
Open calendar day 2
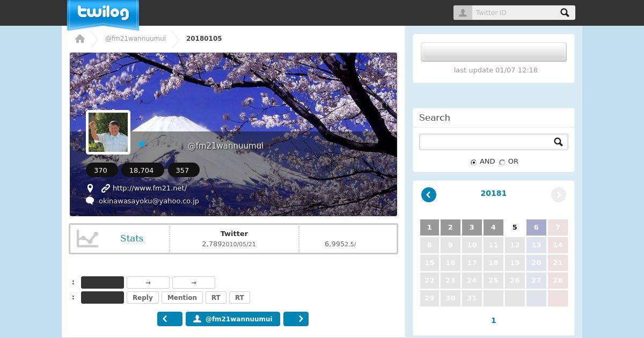click(450, 227)
